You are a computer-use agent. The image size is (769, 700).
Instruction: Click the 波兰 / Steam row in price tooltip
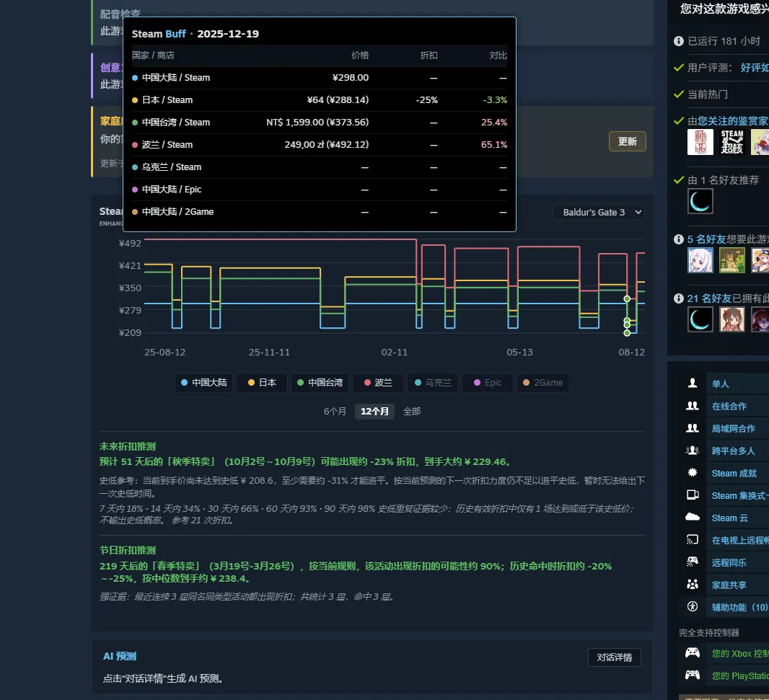(320, 145)
